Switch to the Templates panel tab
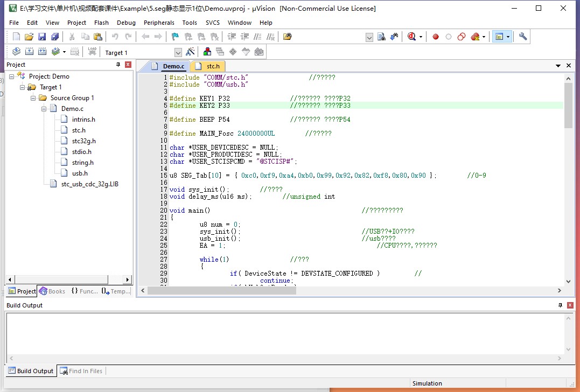 coord(116,291)
